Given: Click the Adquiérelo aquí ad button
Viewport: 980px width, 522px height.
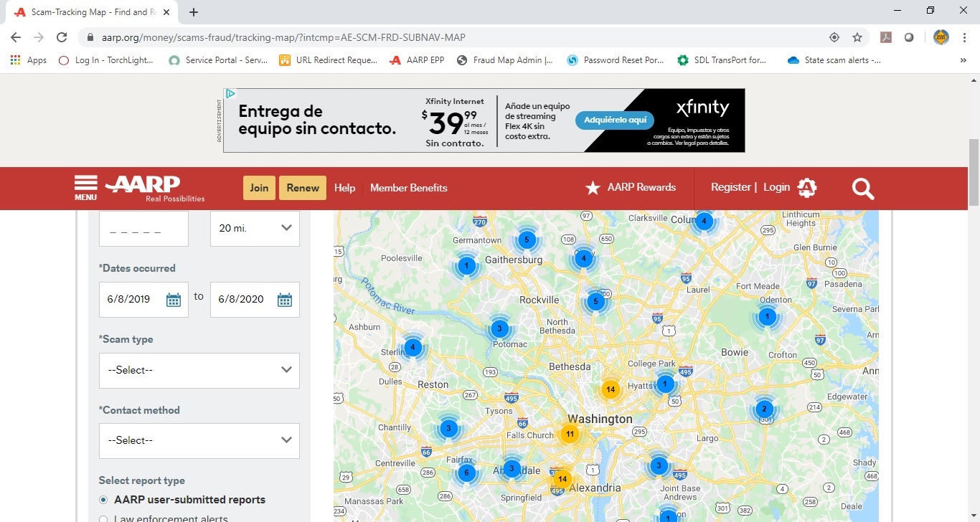Looking at the screenshot, I should coord(615,120).
